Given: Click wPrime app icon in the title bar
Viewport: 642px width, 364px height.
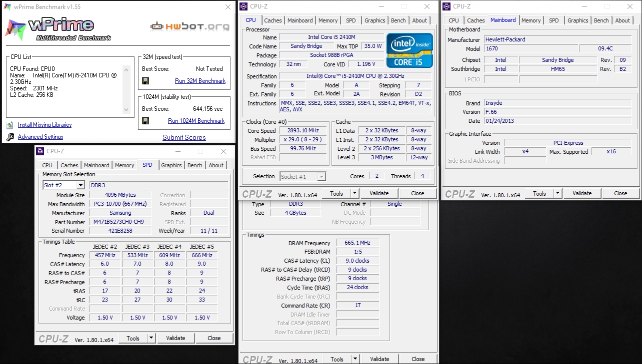Looking at the screenshot, I should click(x=7, y=7).
